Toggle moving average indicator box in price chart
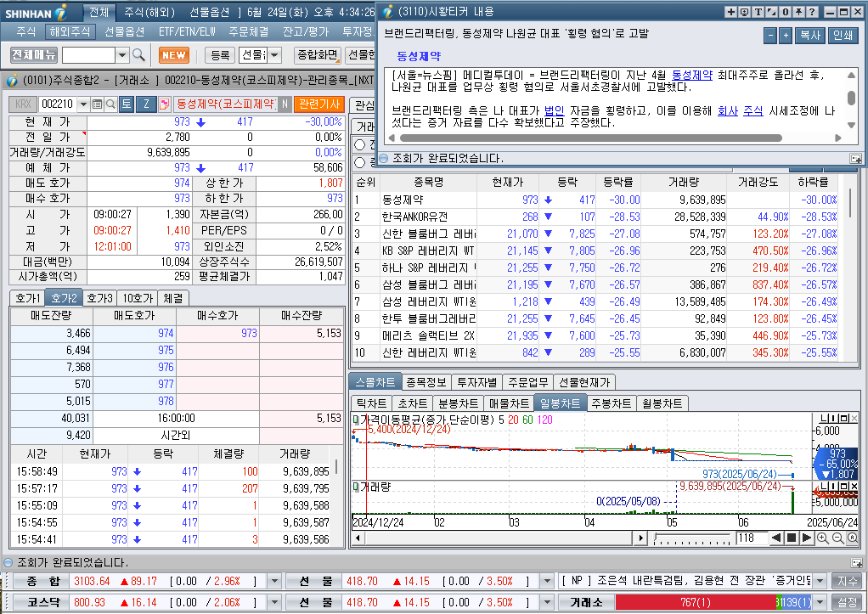The image size is (868, 614). pos(356,420)
